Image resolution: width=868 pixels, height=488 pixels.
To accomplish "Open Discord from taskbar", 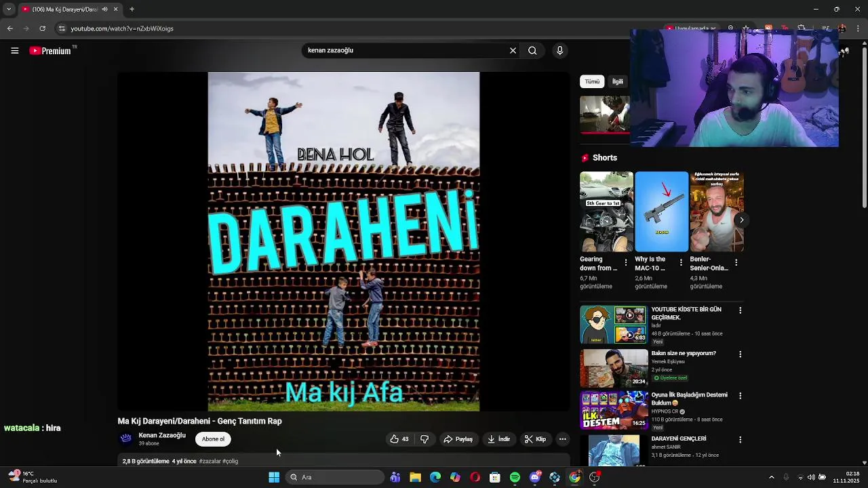I will tap(535, 477).
